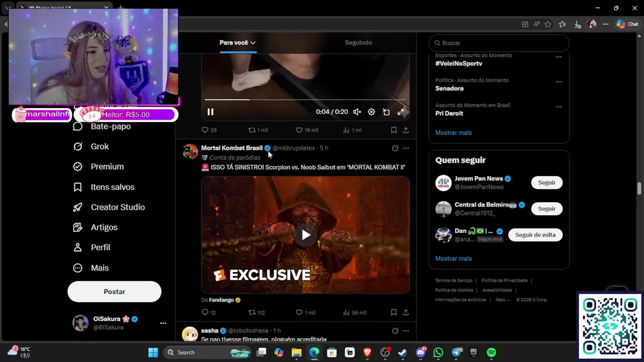Open video settings gear
The image size is (644, 362).
[x=371, y=112]
